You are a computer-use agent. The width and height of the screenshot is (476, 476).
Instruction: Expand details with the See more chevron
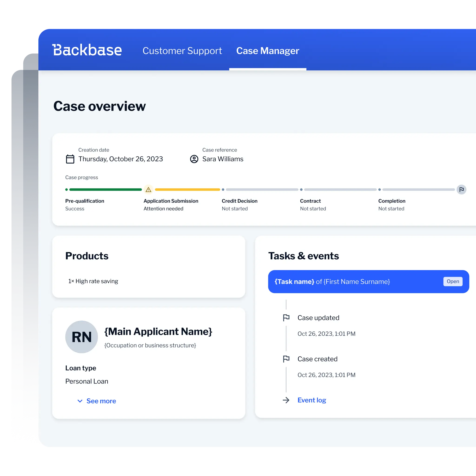80,401
